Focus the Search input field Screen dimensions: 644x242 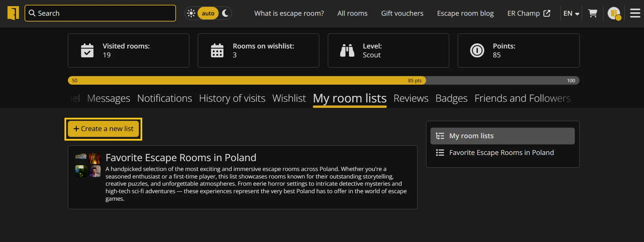(x=100, y=13)
